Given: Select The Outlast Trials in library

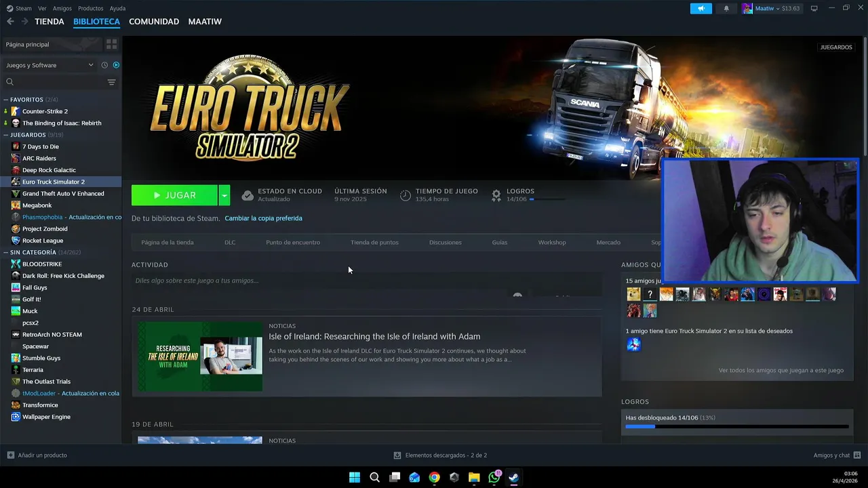Looking at the screenshot, I should click(x=46, y=382).
